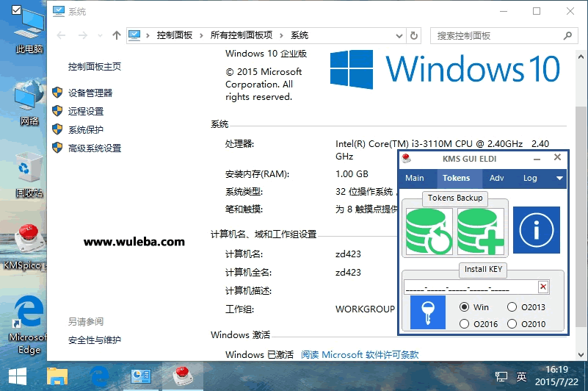Toggle the This PC icon checkbox
The height and width of the screenshot is (391, 588).
(16, 10)
